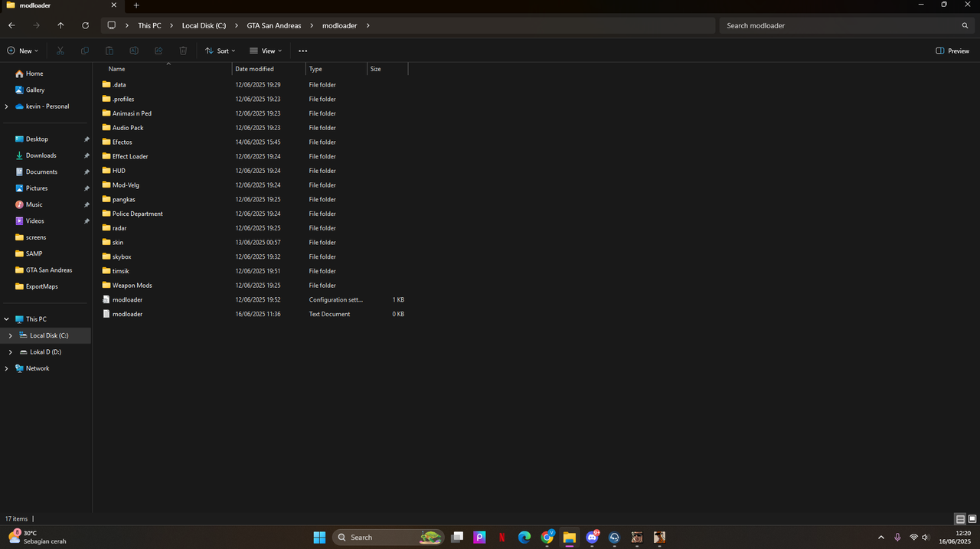Screen dimensions: 980x549
Task: Open Netflix from the taskbar
Action: click(x=501, y=538)
